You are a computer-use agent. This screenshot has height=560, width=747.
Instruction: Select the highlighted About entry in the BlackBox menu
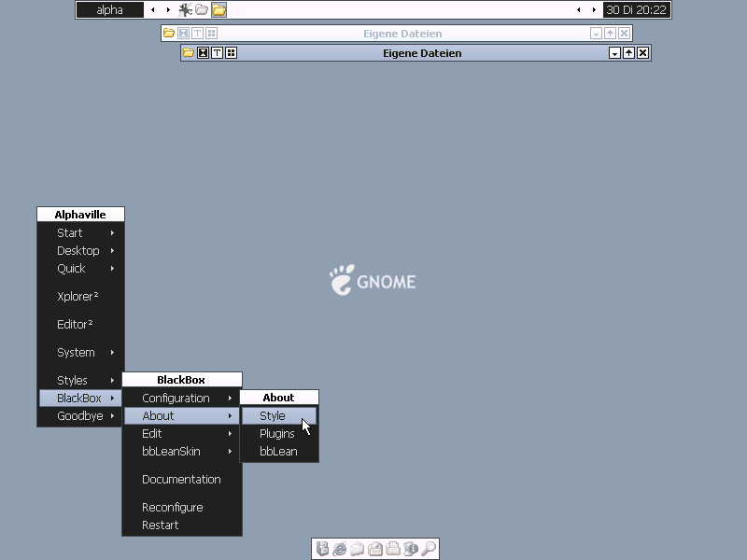181,415
